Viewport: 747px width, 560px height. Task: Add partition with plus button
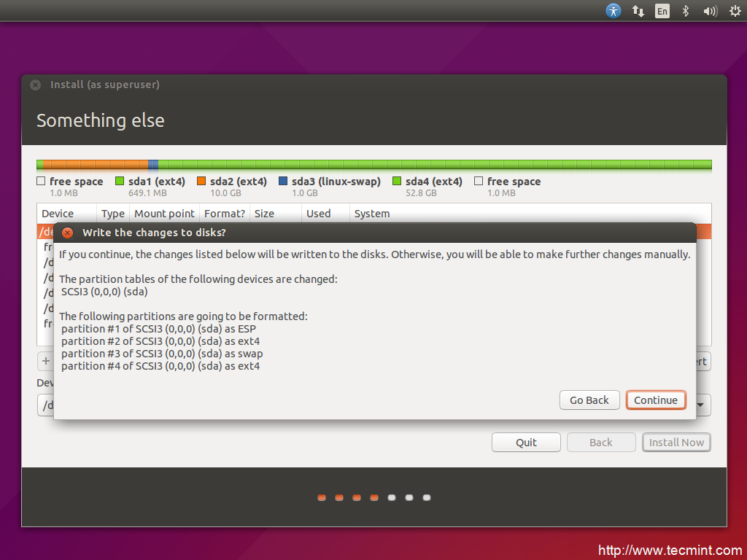46,361
